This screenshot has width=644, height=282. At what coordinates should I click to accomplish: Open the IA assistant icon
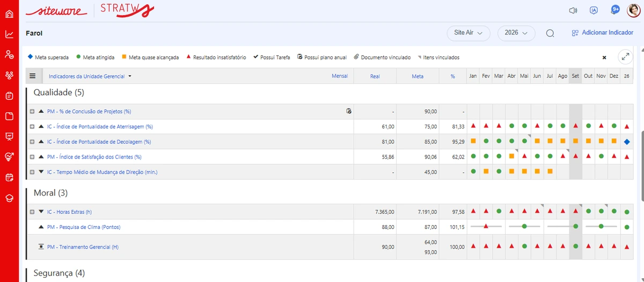coord(594,10)
